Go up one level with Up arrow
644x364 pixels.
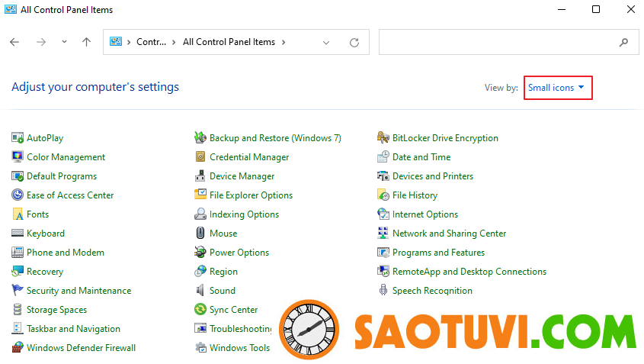86,42
